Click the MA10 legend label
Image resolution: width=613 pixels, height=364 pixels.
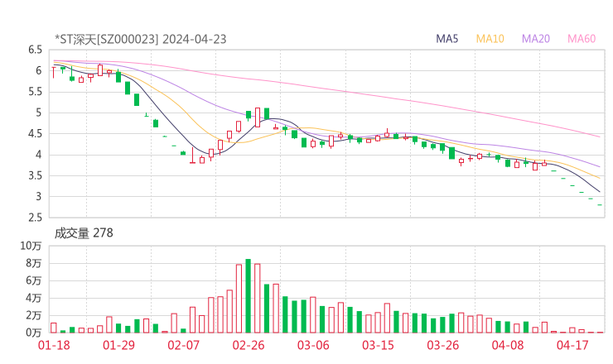coord(490,39)
